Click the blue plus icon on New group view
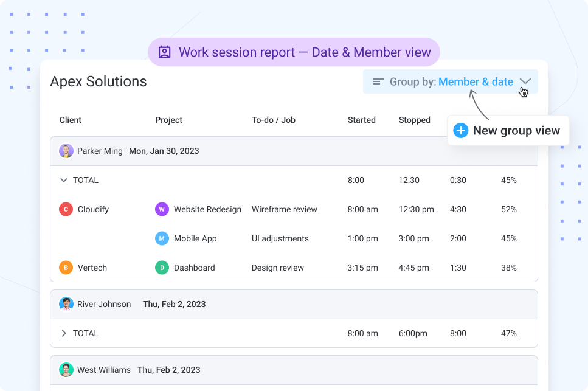This screenshot has height=391, width=588. [x=460, y=130]
